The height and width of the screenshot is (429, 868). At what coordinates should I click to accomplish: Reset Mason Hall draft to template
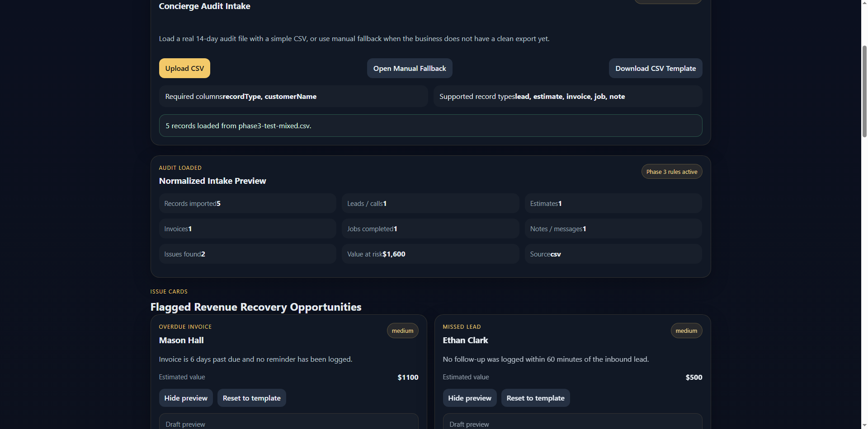click(251, 397)
